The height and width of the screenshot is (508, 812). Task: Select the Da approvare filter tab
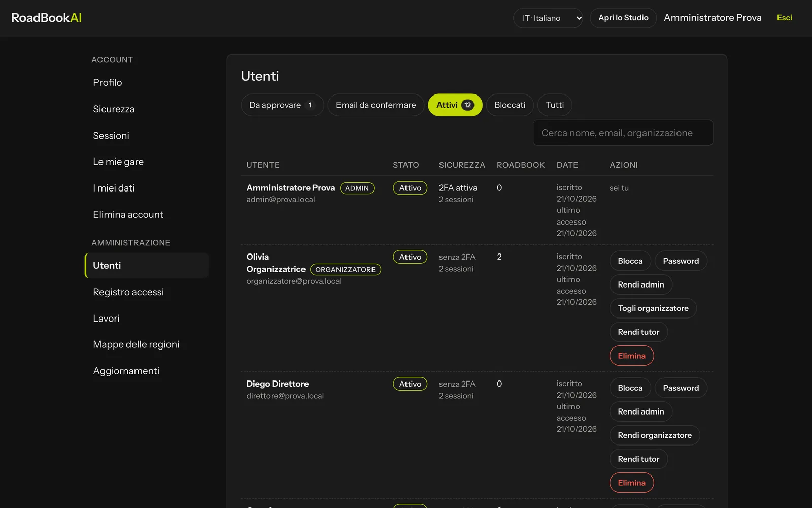click(282, 105)
